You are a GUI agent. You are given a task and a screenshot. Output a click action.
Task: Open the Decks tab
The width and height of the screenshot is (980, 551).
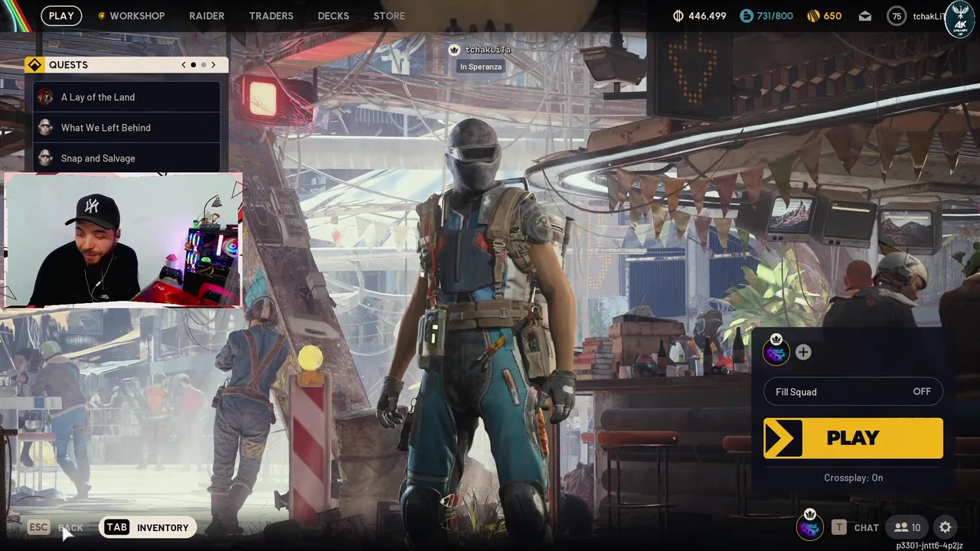333,15
